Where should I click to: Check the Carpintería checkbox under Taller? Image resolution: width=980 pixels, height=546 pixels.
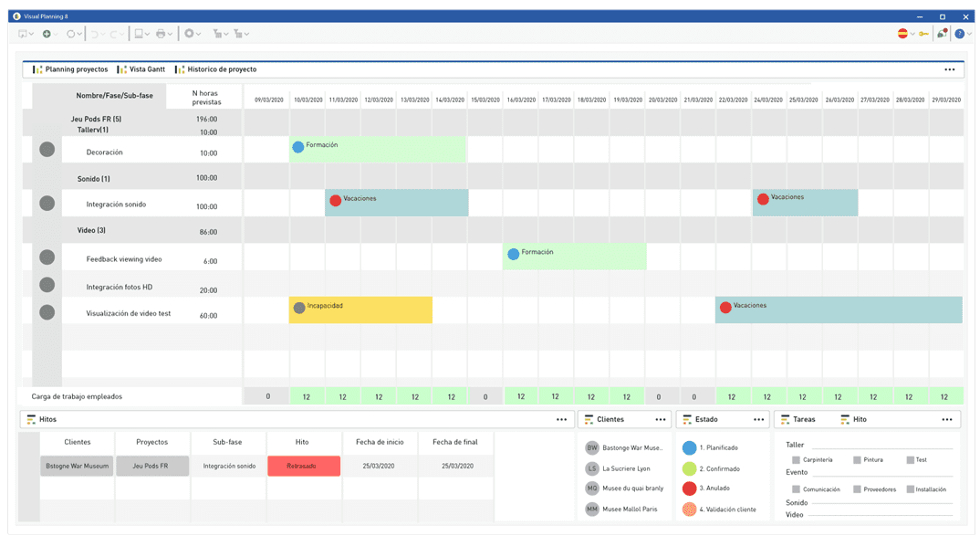(x=796, y=459)
